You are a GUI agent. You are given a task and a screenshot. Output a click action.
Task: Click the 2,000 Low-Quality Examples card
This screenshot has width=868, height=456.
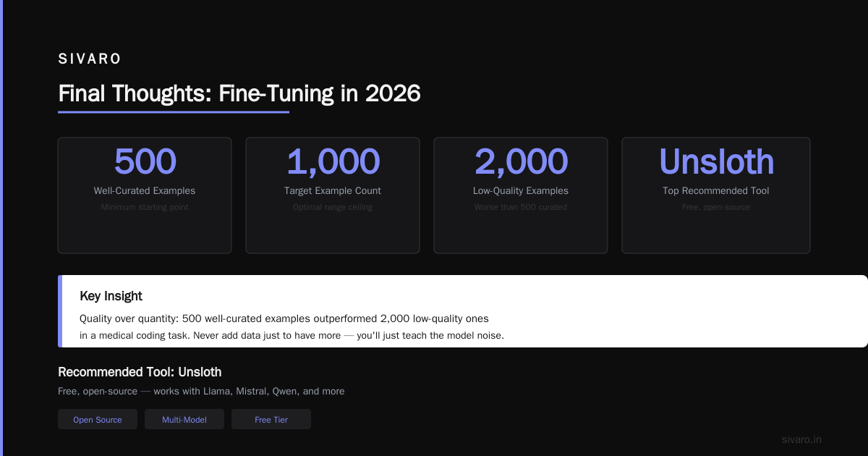pyautogui.click(x=521, y=195)
